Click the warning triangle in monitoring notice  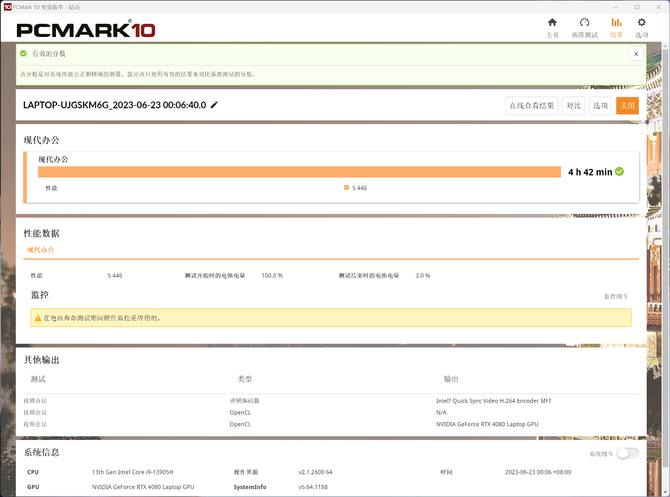tap(38, 318)
